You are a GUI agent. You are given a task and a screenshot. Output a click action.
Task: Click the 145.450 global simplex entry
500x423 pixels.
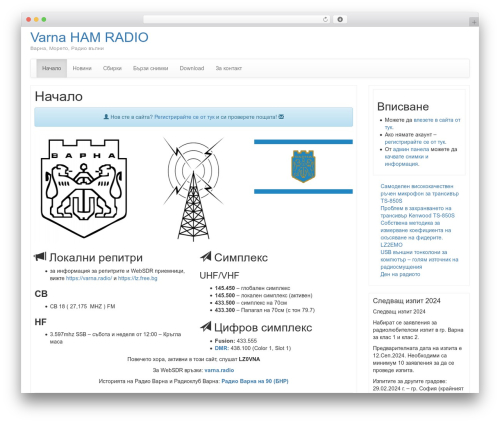[x=252, y=288]
